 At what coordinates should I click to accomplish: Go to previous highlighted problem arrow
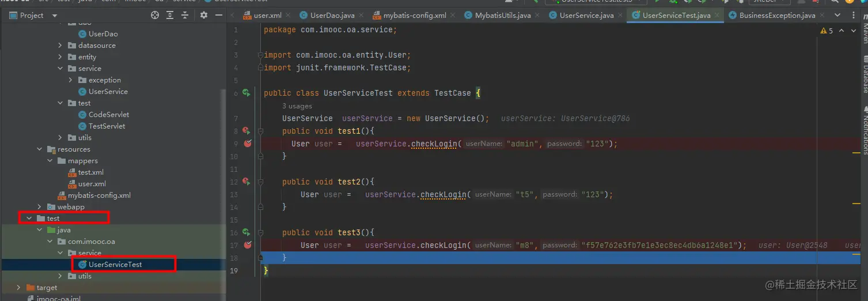[x=842, y=31]
